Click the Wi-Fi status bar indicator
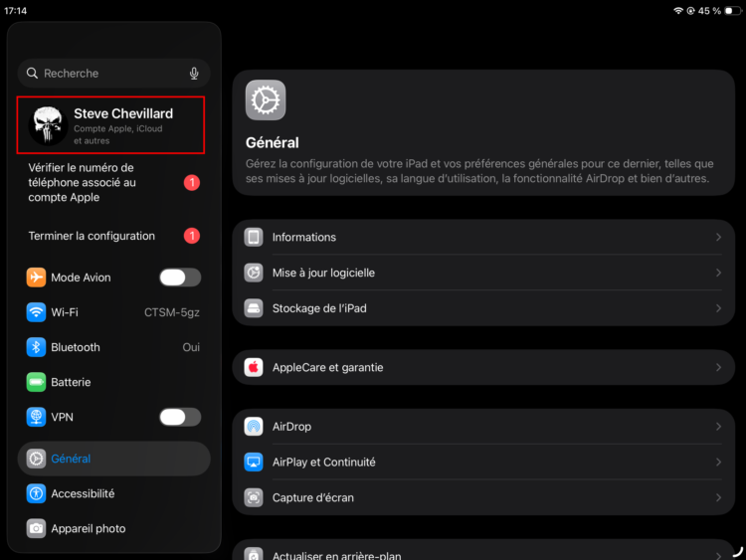Image resolution: width=746 pixels, height=560 pixels. click(678, 11)
